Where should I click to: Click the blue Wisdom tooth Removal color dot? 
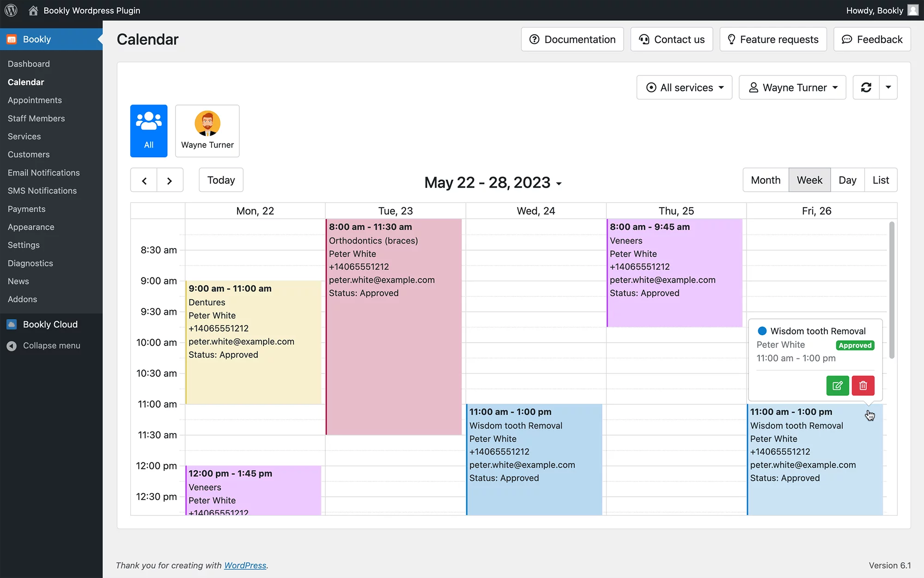(762, 331)
